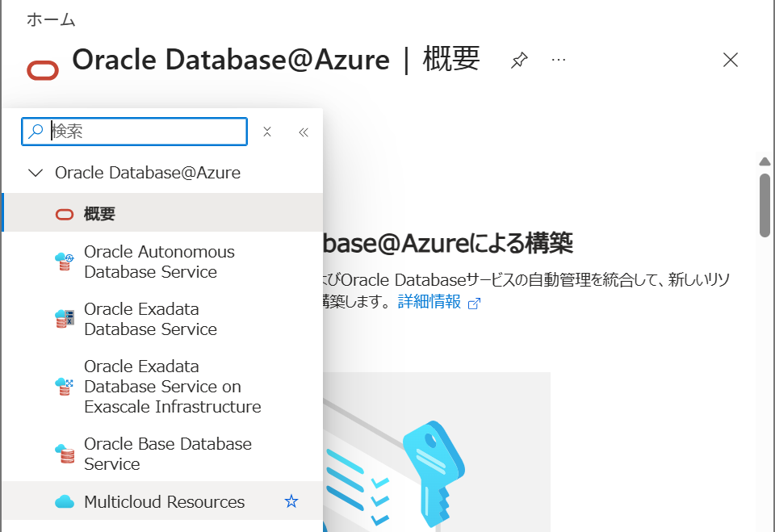This screenshot has width=775, height=532.
Task: Open Oracle Base Database Service
Action: click(162, 454)
